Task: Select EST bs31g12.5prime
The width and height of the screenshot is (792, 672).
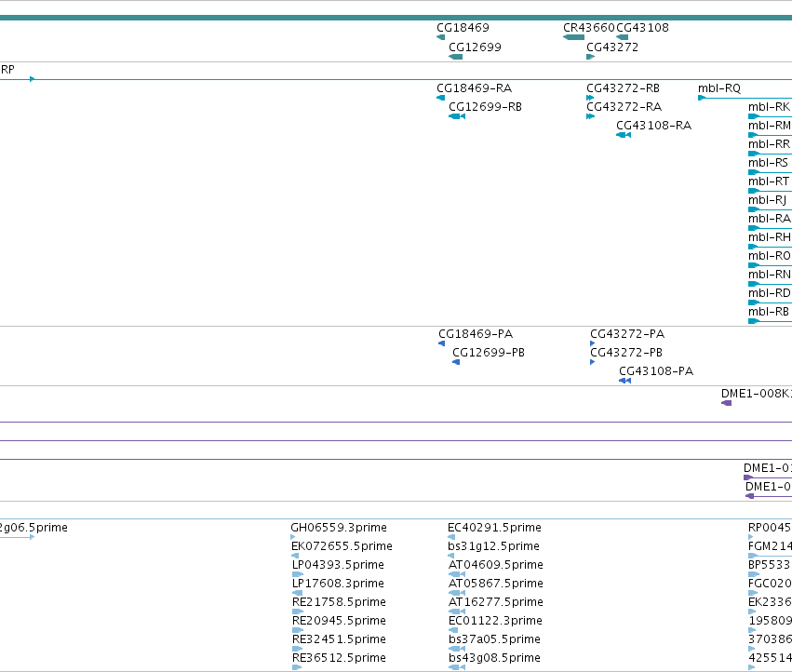Action: coord(493,546)
